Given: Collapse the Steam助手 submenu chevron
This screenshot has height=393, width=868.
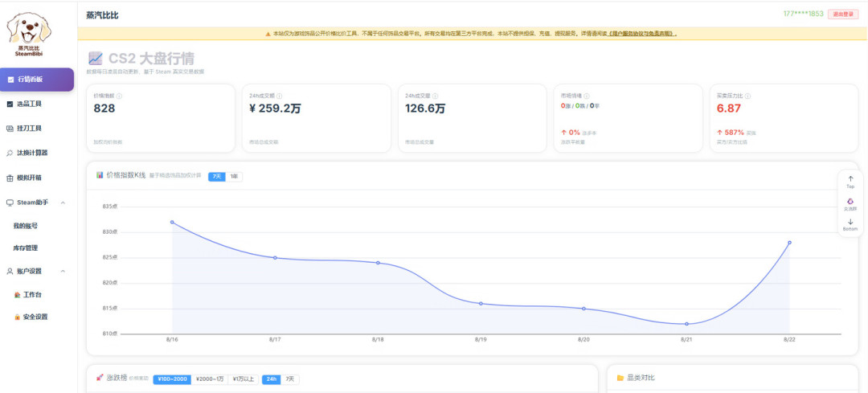Looking at the screenshot, I should [63, 203].
